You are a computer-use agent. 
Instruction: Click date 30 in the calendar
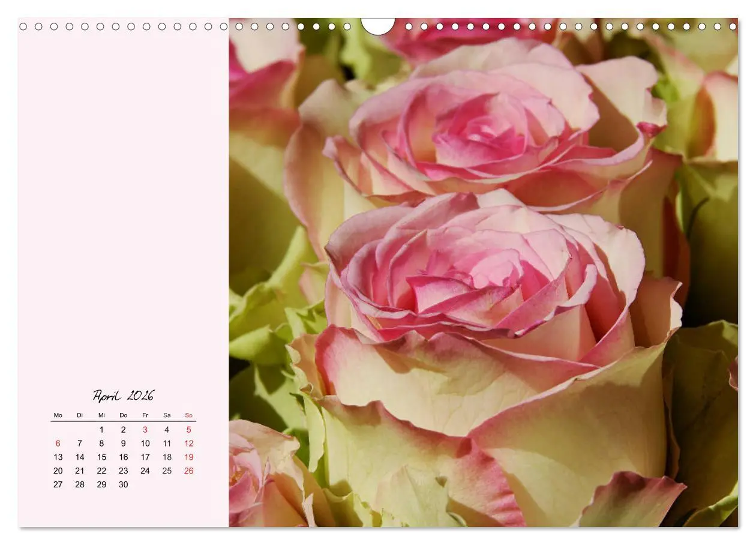click(x=124, y=485)
